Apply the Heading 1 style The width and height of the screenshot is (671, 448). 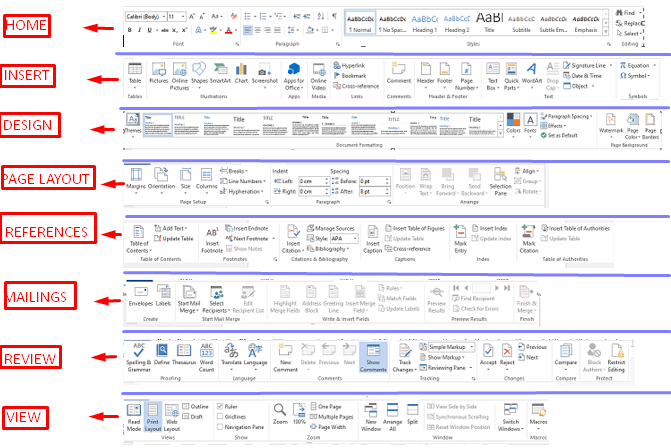[425, 23]
